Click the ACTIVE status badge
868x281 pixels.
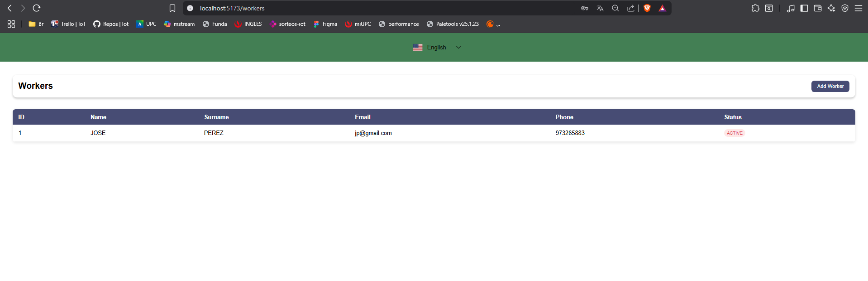[734, 133]
